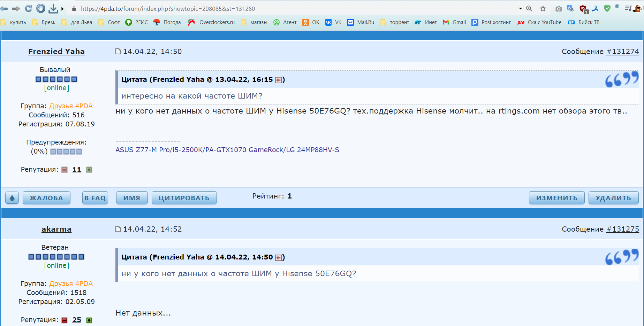Open message link #131275
The width and height of the screenshot is (644, 326).
pos(623,229)
